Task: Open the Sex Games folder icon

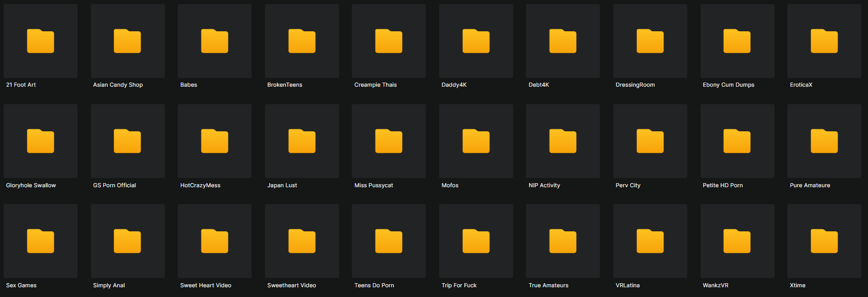Action: click(x=41, y=241)
